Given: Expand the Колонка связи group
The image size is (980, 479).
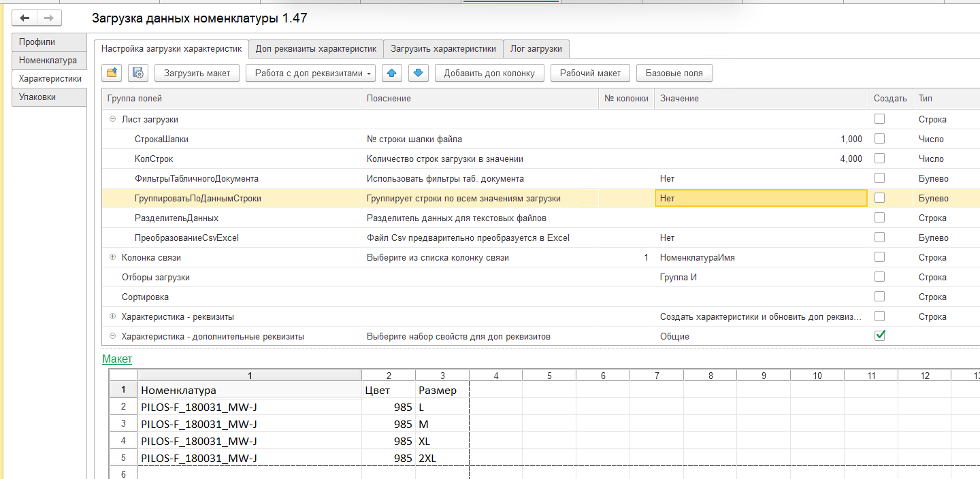Looking at the screenshot, I should [112, 258].
